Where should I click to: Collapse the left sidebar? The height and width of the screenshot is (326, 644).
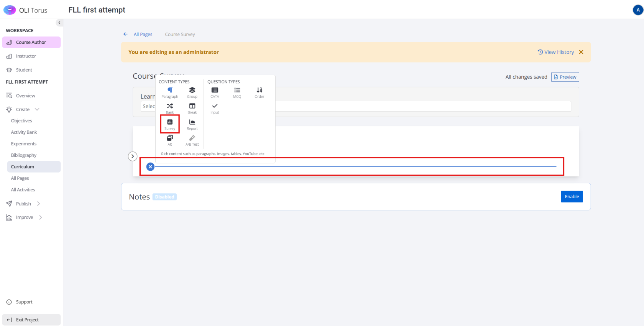[59, 23]
